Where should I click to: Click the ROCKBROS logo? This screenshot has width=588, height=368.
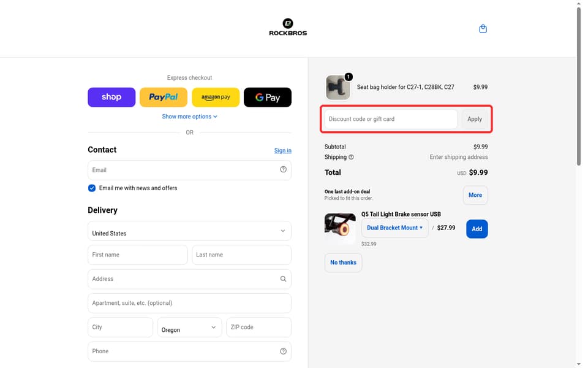click(x=288, y=27)
